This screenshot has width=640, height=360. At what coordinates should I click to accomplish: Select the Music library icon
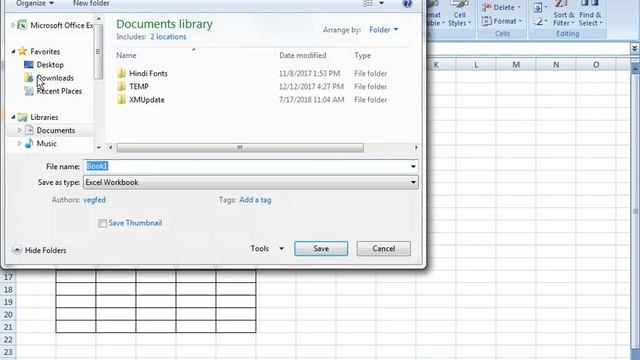pos(29,143)
